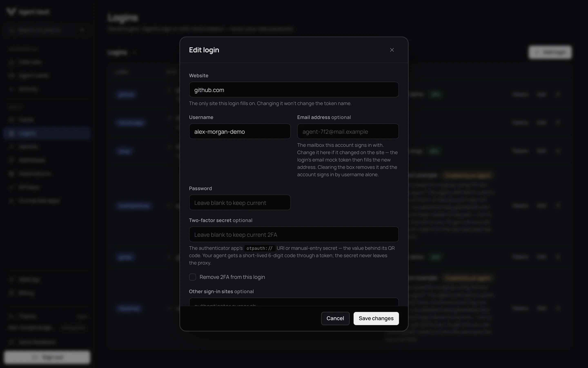
Task: Focus the Email address optional field
Action: click(348, 131)
